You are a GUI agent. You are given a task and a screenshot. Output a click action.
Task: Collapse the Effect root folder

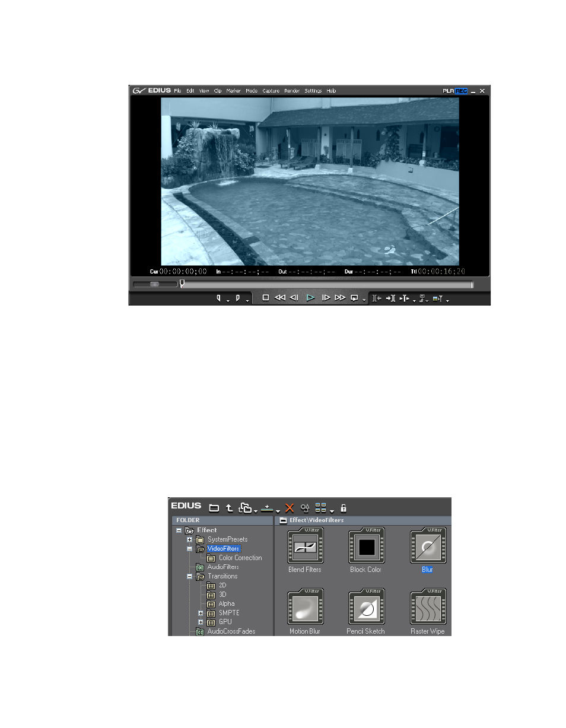pos(179,530)
